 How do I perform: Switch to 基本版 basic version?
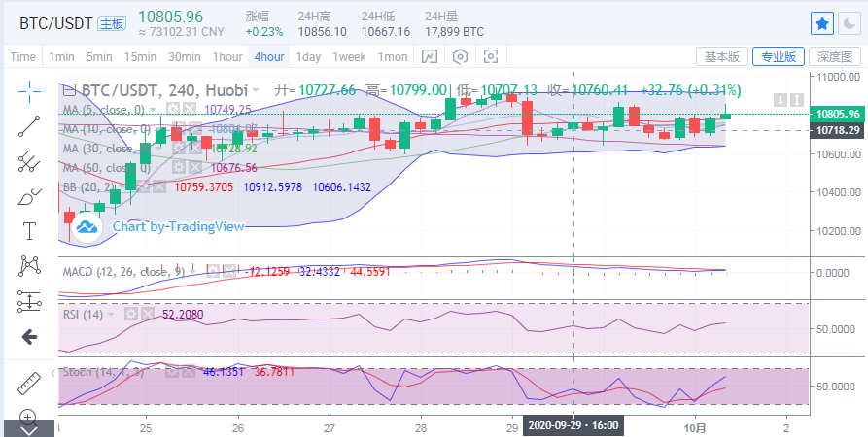[x=722, y=56]
